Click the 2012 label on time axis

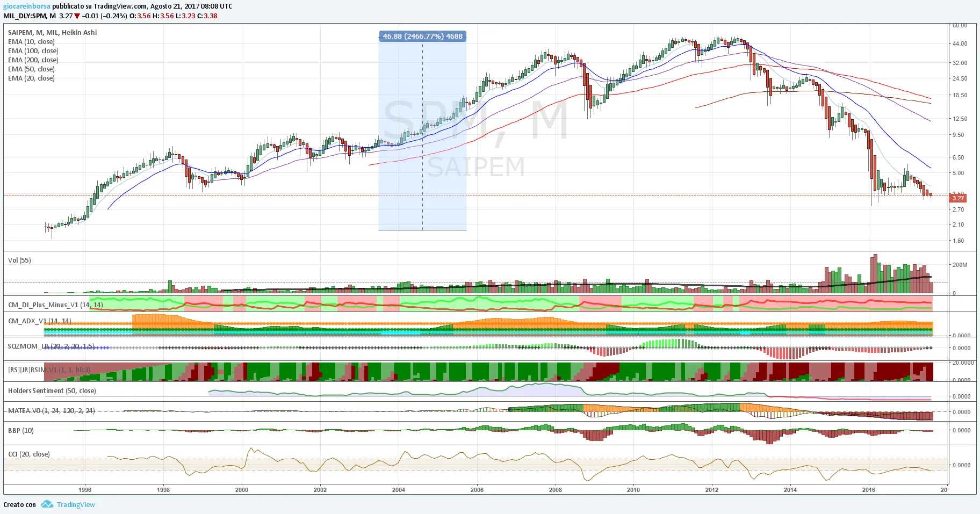[712, 489]
